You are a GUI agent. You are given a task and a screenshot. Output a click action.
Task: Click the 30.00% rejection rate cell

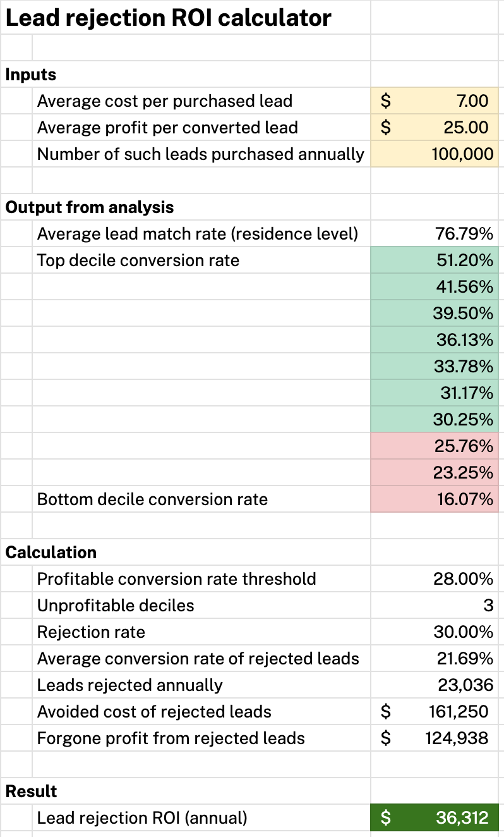click(435, 632)
